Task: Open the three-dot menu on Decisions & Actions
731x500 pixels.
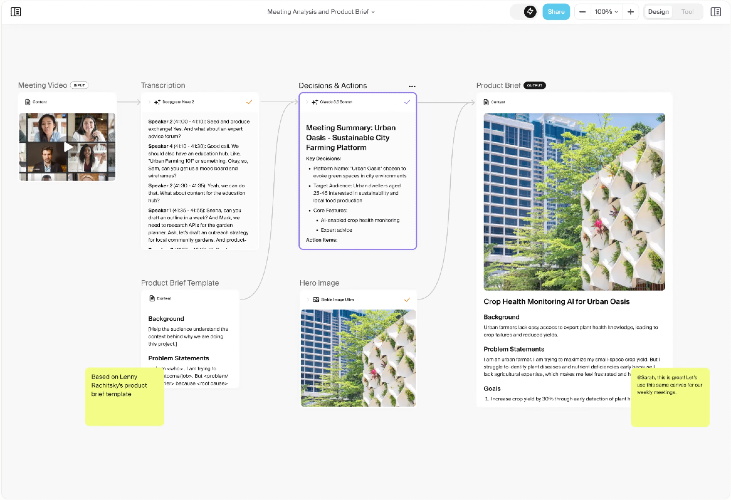Action: (x=412, y=86)
